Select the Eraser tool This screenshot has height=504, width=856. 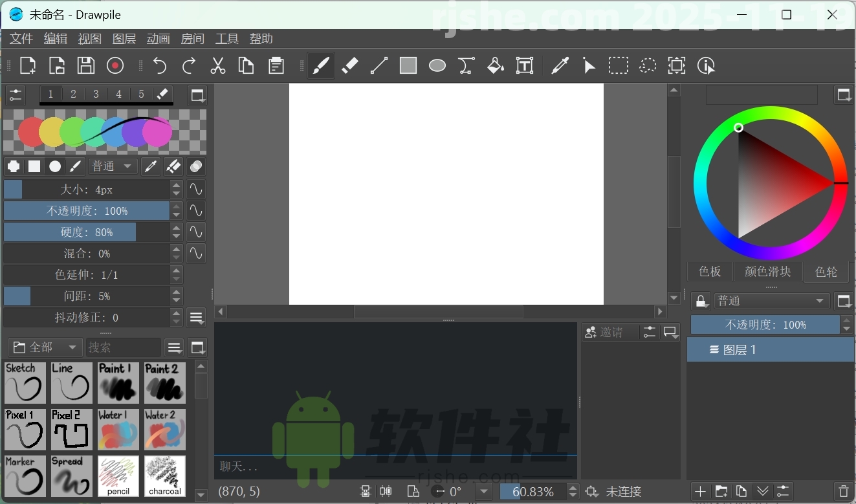350,65
